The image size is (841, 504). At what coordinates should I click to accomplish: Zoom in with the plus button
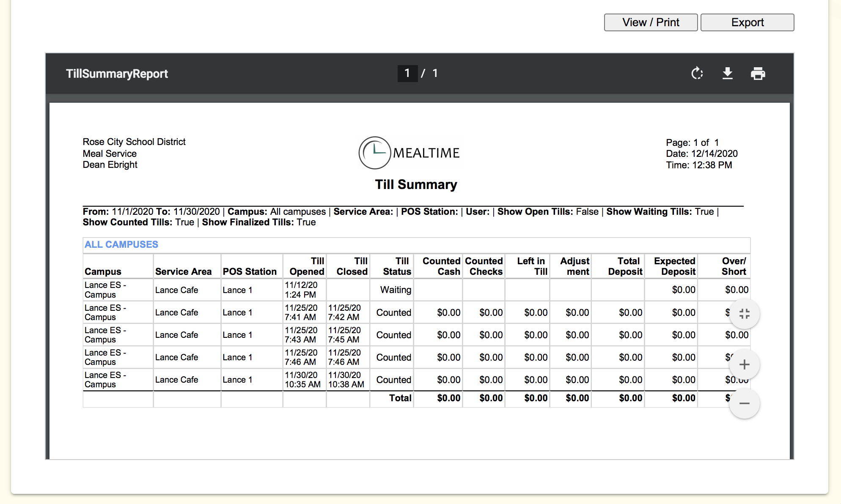pyautogui.click(x=744, y=364)
